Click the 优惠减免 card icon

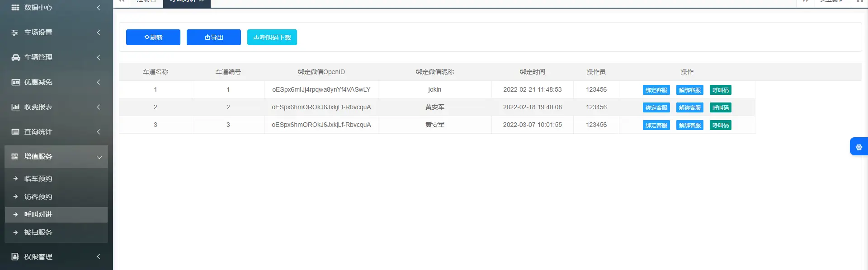pyautogui.click(x=15, y=82)
